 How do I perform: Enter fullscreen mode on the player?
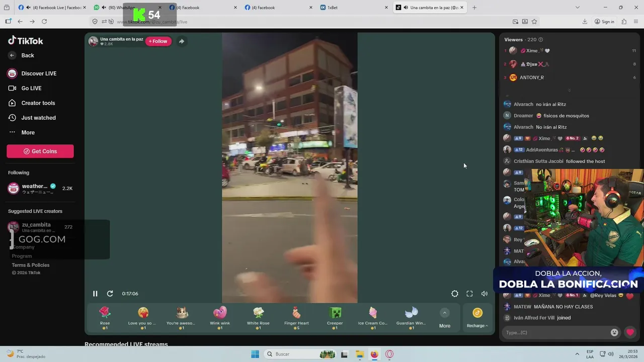click(x=469, y=294)
